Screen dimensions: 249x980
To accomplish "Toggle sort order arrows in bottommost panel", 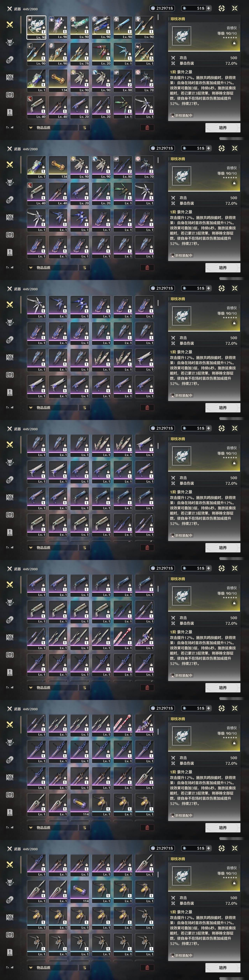I will point(84,967).
